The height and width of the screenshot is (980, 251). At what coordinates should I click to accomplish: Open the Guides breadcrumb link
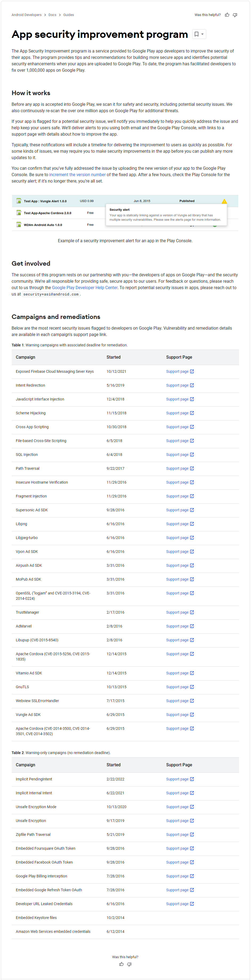click(68, 15)
